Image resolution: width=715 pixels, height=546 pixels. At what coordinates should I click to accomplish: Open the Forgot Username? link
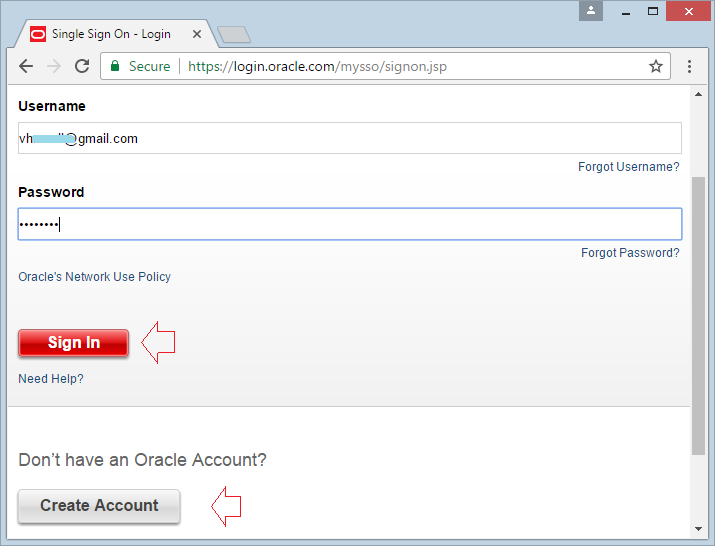click(x=628, y=167)
